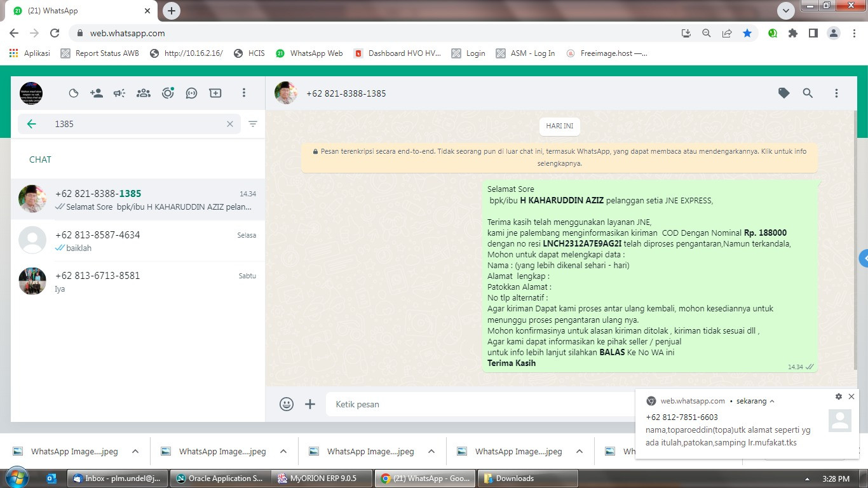This screenshot has height=488, width=868.
Task: Click the contact number in chat header
Action: (346, 93)
